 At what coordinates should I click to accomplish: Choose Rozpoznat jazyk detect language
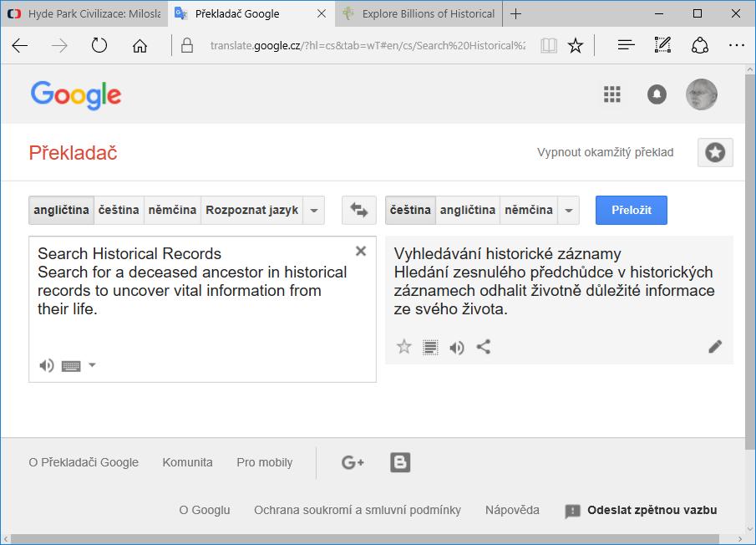coord(251,211)
